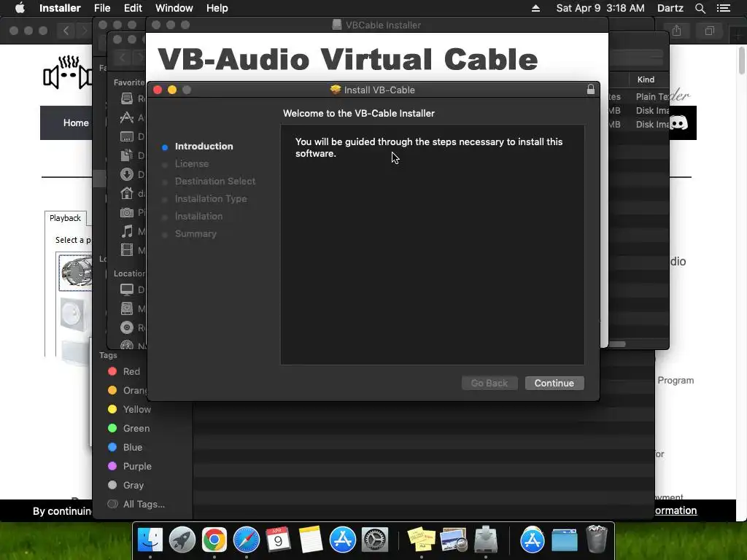Select Movies filmstrip icon in the Finder sidebar

127,250
